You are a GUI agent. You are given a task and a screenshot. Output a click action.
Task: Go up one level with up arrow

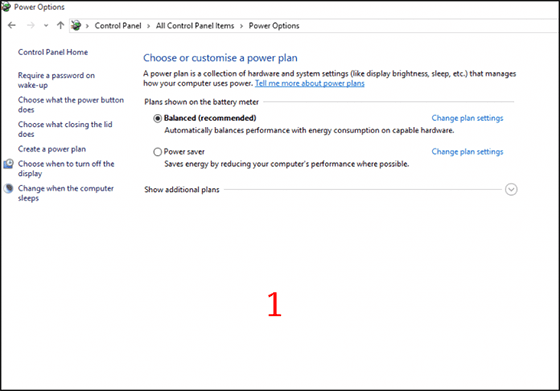coord(60,25)
